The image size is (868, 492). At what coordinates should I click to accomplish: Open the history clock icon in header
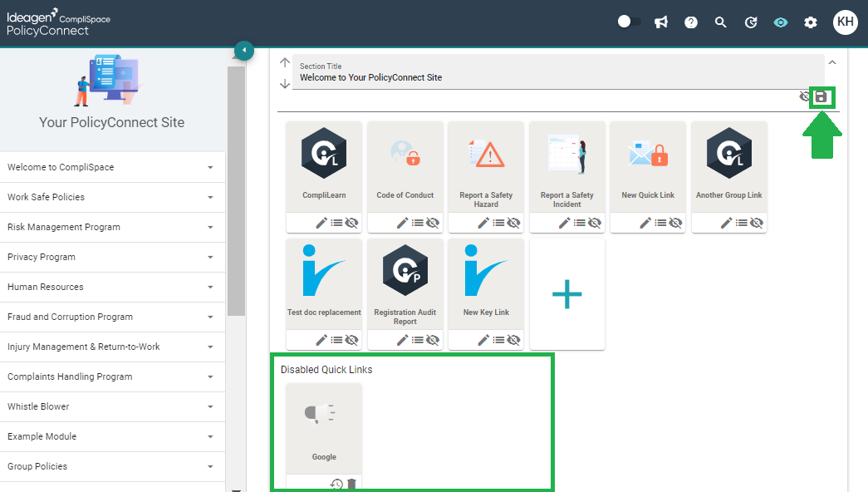point(751,22)
